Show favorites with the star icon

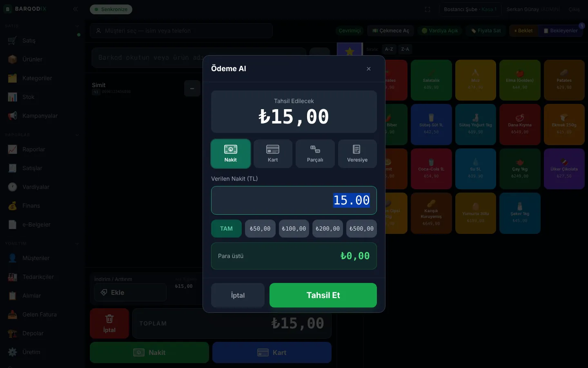coord(350,52)
